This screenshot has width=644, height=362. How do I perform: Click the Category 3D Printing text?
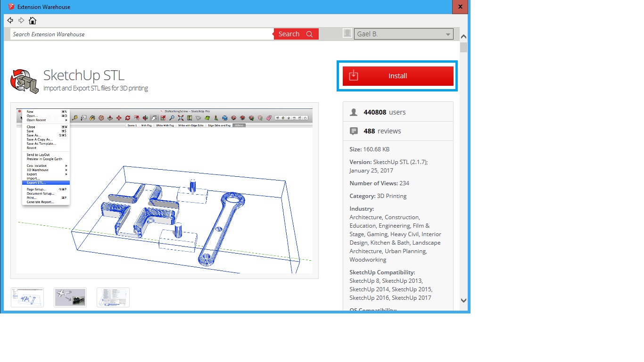click(378, 196)
